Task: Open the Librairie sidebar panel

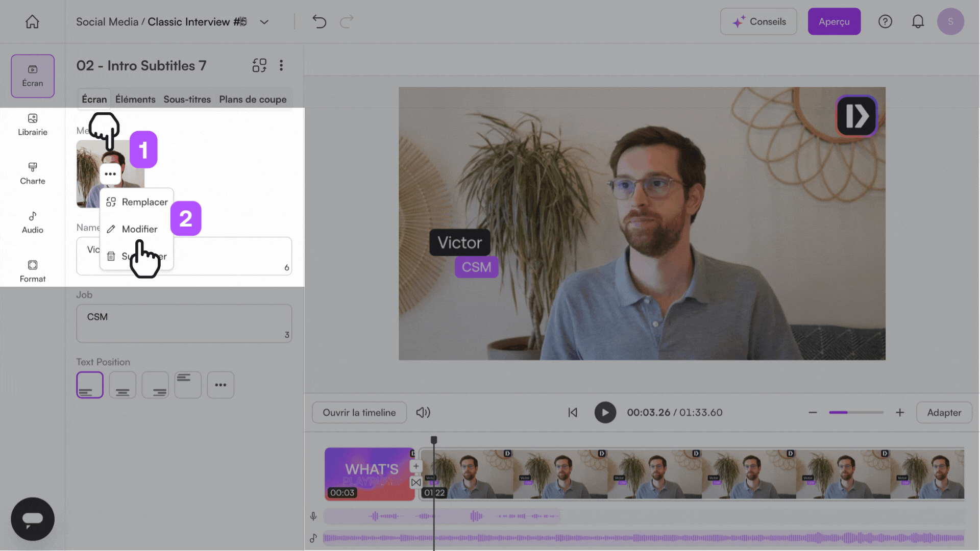Action: tap(33, 124)
